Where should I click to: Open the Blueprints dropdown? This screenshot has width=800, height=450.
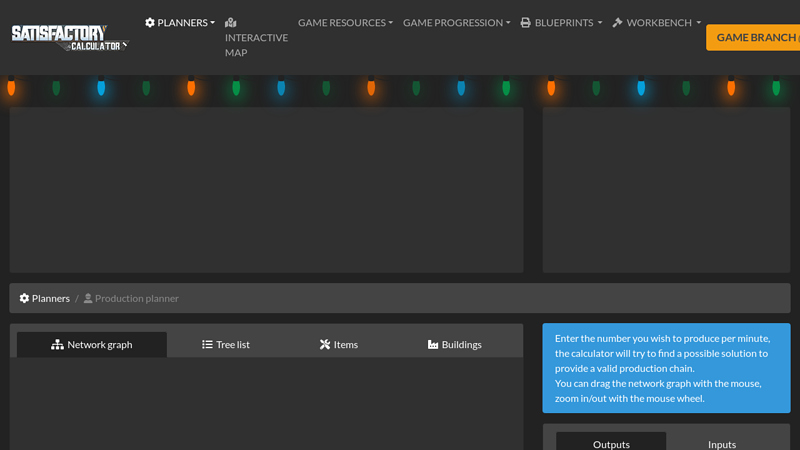[561, 22]
